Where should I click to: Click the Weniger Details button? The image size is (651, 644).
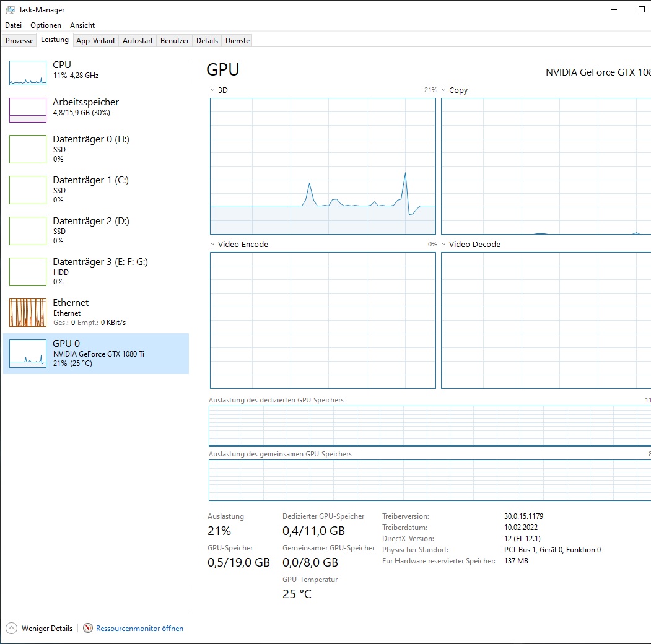[x=39, y=629]
